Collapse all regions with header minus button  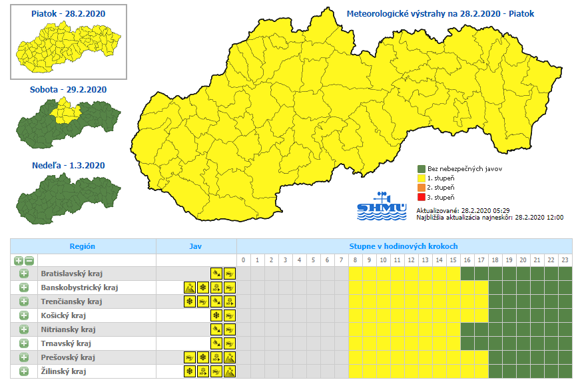[x=30, y=260]
